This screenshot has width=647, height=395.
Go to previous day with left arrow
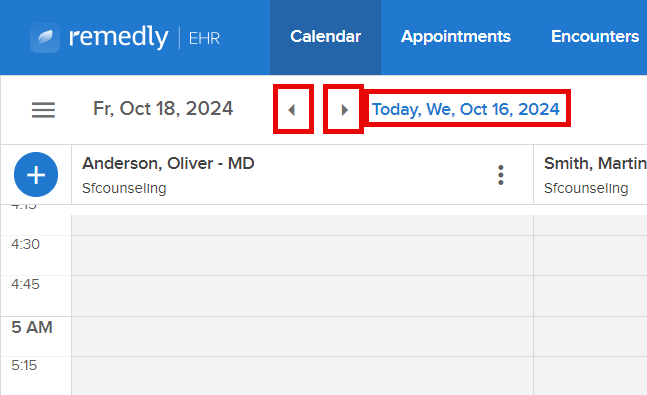293,110
